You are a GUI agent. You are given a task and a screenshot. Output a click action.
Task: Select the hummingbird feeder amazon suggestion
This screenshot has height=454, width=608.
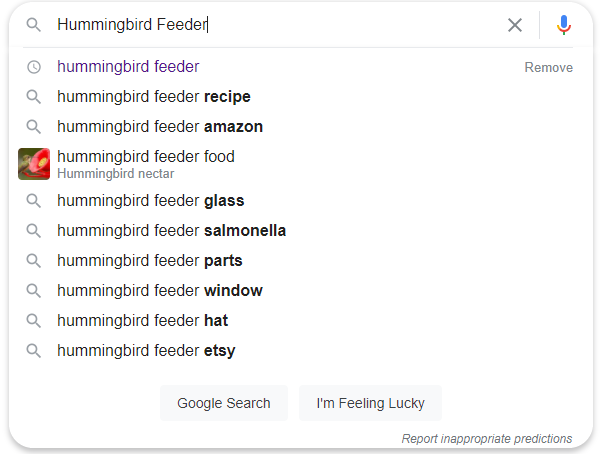[160, 127]
